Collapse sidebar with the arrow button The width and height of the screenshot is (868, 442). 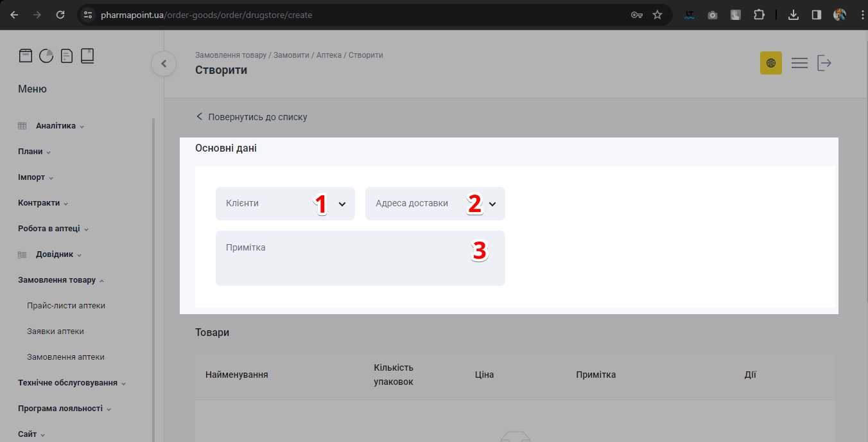(x=164, y=64)
